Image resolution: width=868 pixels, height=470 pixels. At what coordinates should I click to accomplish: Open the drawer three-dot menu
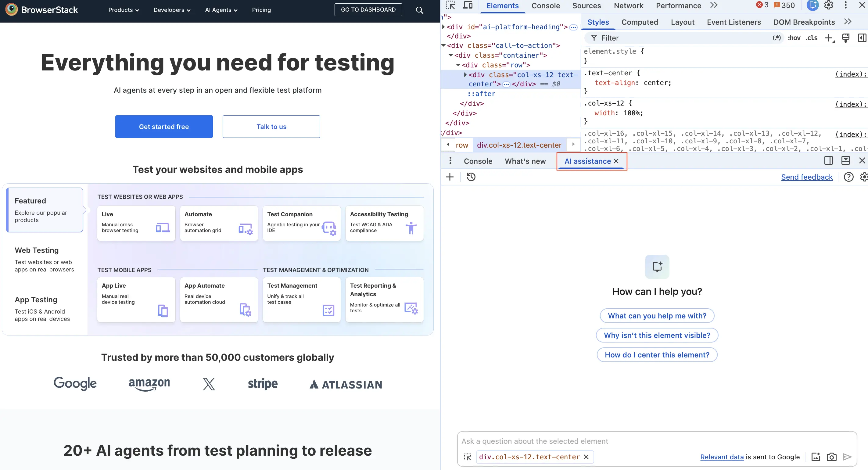point(450,161)
